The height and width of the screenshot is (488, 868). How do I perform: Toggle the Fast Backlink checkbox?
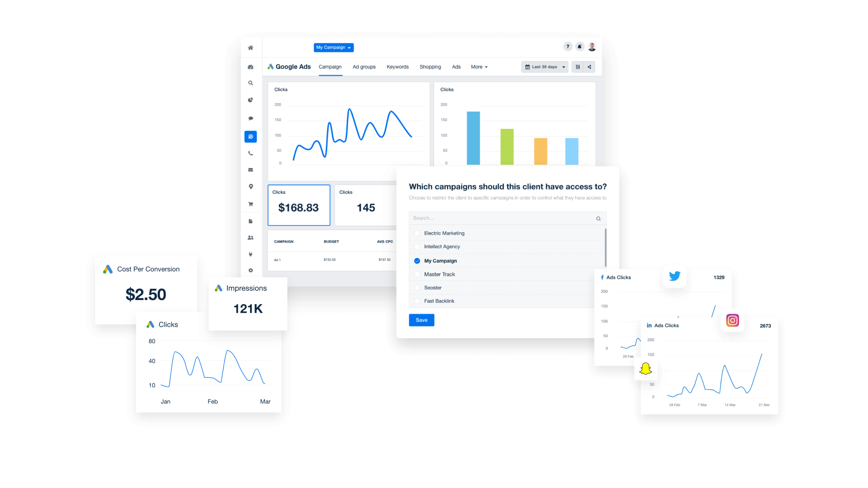point(417,300)
